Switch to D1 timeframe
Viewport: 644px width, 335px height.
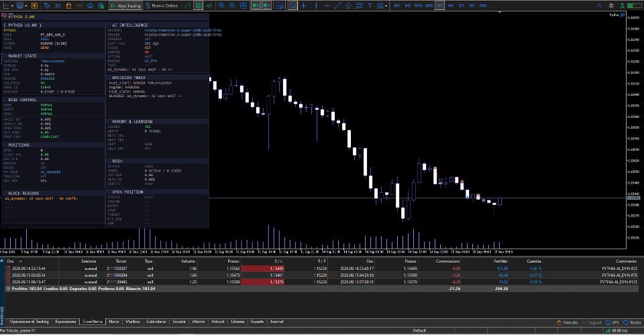(x=462, y=6)
